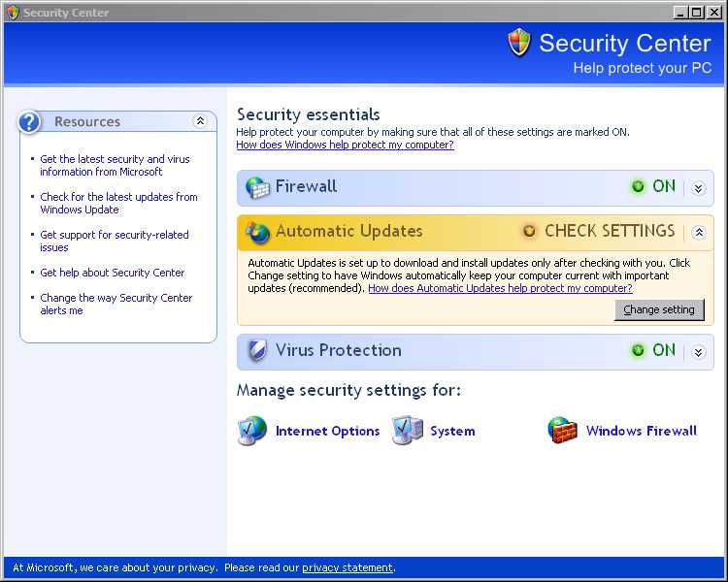Screen dimensions: 728x582
Task: Click the title bar shield icon
Action: tap(13, 13)
